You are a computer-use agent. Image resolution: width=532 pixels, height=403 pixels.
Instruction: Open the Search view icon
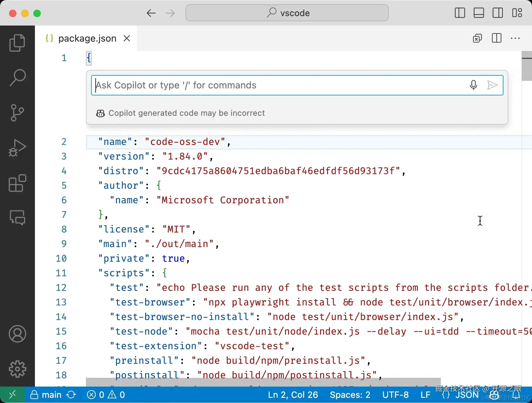(x=17, y=77)
